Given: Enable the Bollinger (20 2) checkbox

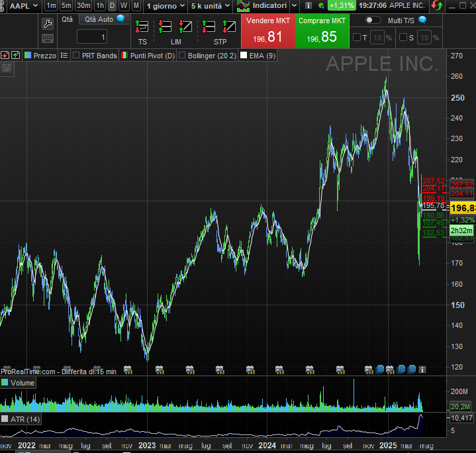Looking at the screenshot, I should point(183,56).
